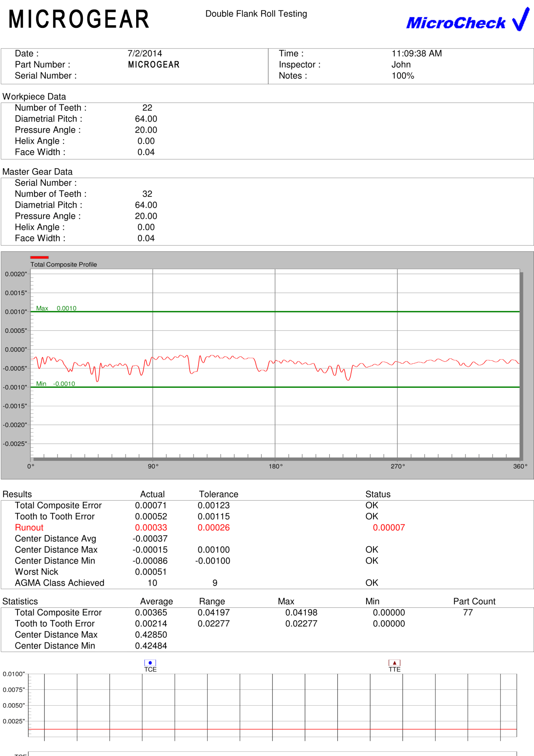534x756 pixels.
Task: Click master gear Number of Teeth value 32
Action: click(x=147, y=194)
